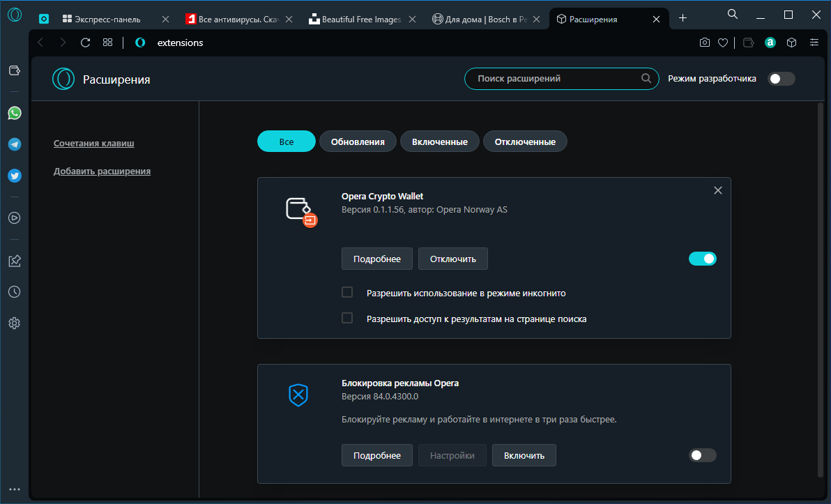
Task: Toggle Developer mode switch
Action: coord(782,79)
